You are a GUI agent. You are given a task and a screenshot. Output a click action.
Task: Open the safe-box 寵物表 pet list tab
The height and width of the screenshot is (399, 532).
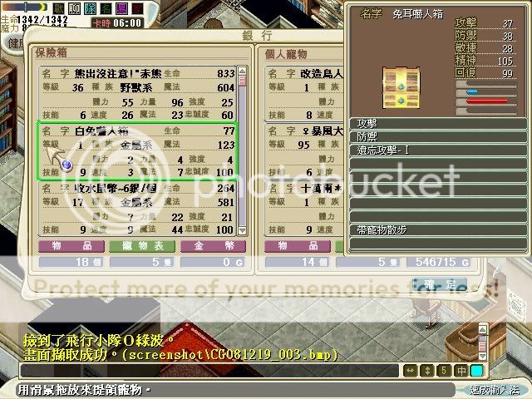[141, 246]
